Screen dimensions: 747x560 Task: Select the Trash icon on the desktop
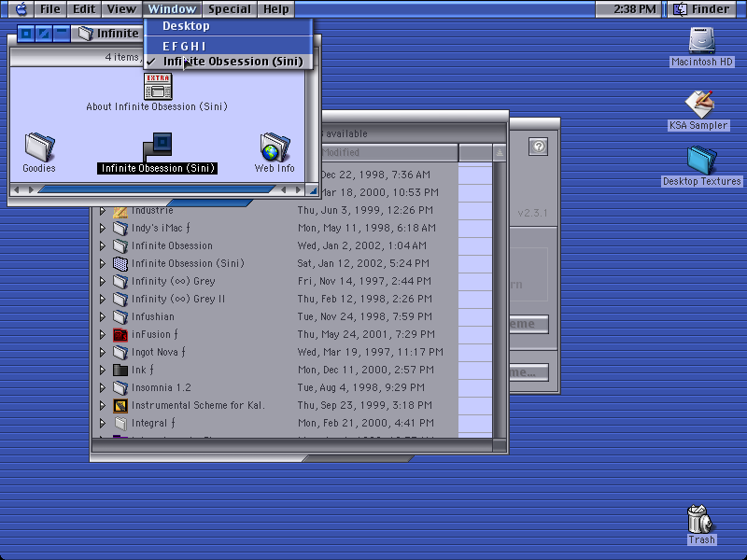click(x=700, y=519)
